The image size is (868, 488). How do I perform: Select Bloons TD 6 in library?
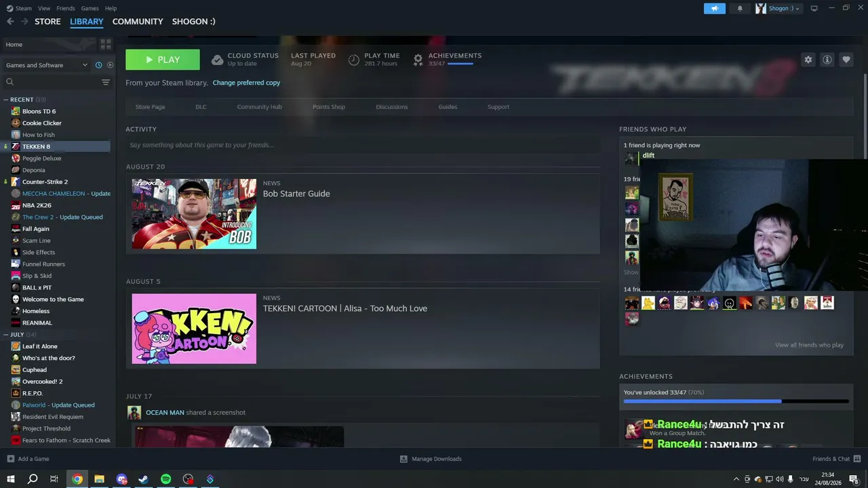(39, 111)
